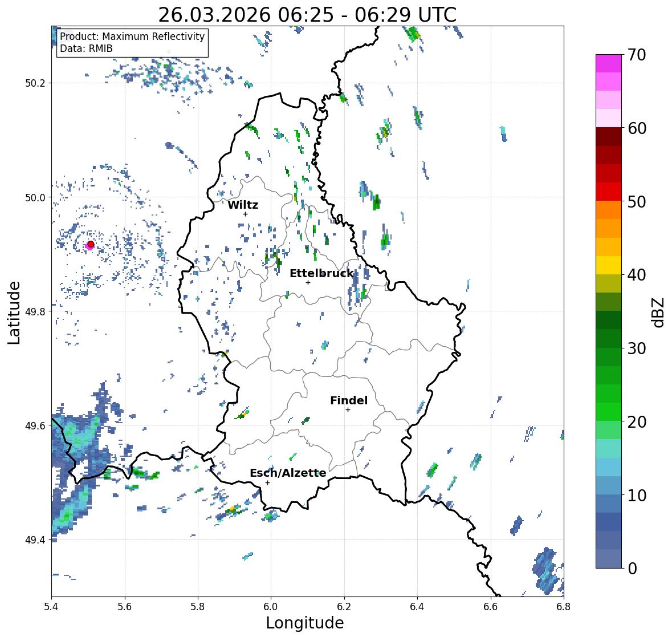Screen dimensions: 672x637
Task: Click the 'Product: Maximum Reflectivity' text
Action: click(132, 36)
